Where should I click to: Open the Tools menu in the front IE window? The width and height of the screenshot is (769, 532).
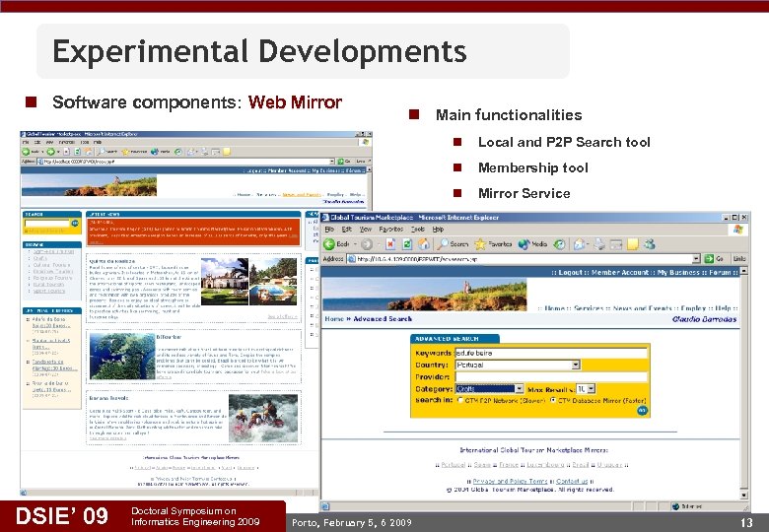417,230
